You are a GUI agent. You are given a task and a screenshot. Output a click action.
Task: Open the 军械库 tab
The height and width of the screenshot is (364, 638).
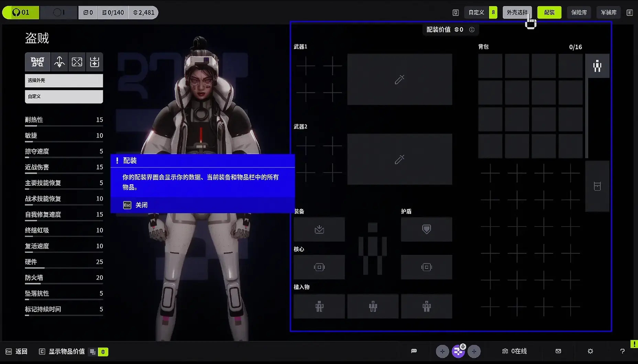(x=609, y=12)
